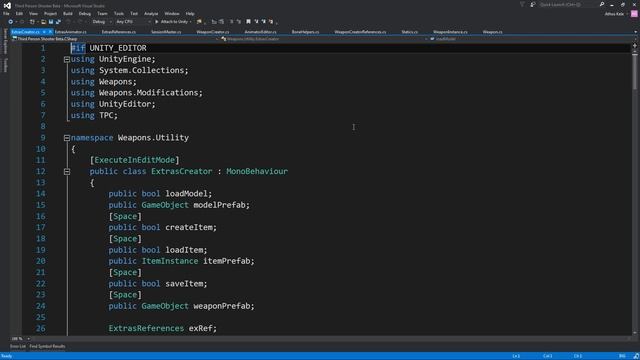
Task: Expand the Attach to Unity dropdown arrow
Action: (x=191, y=22)
